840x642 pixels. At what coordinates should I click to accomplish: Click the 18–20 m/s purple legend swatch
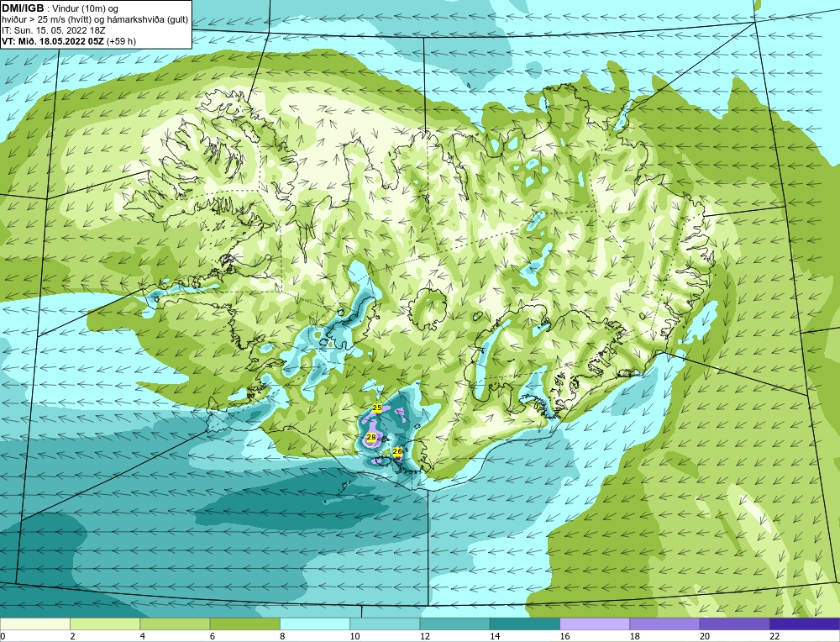pyautogui.click(x=664, y=624)
